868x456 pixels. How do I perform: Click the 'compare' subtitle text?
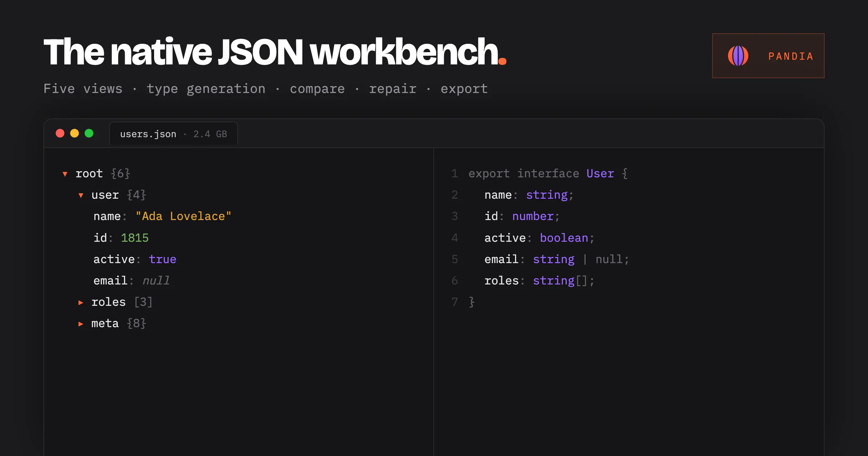[317, 89]
